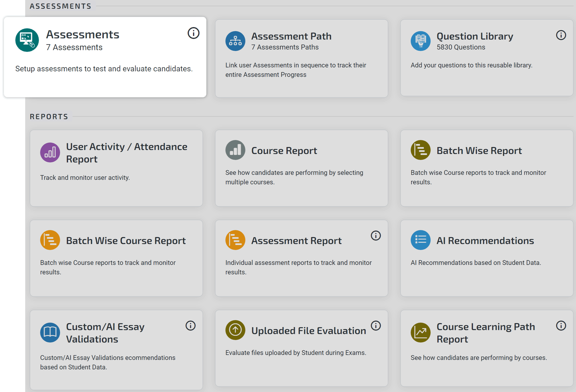The image size is (576, 392).
Task: Open the AI Recommendations card
Action: click(487, 258)
